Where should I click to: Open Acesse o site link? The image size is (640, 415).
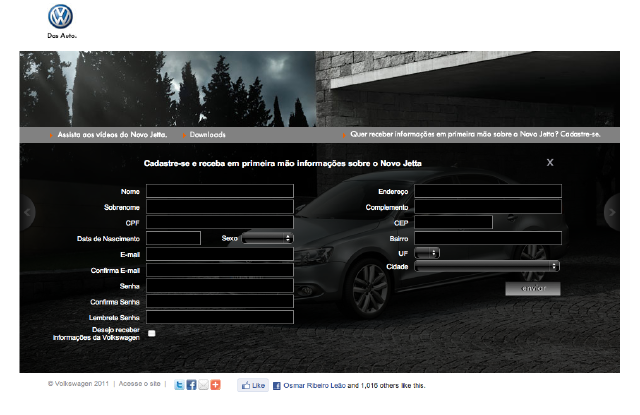(x=139, y=384)
